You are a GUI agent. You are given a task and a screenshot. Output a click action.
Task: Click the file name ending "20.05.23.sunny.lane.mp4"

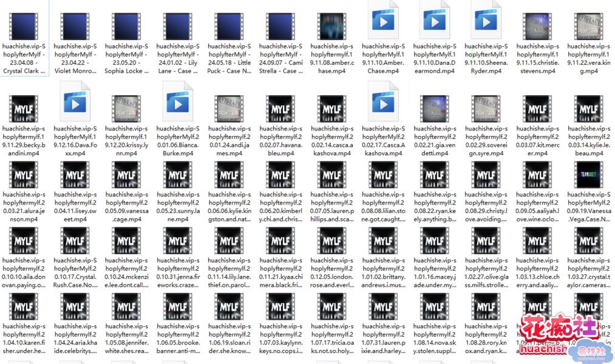point(178,207)
